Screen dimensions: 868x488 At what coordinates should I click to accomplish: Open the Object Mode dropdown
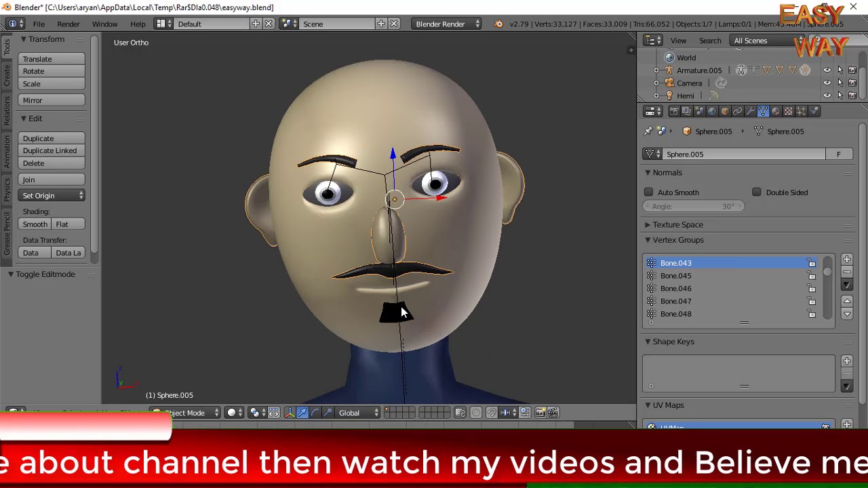(x=186, y=413)
